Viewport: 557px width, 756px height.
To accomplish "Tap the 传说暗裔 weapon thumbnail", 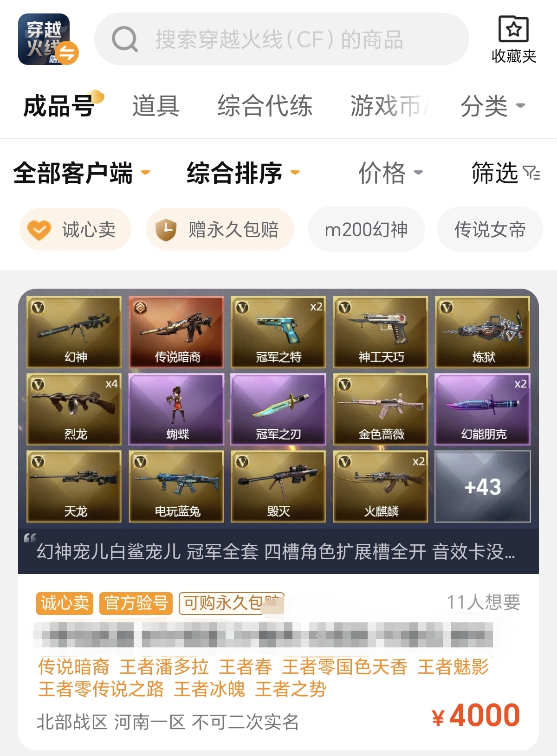I will (176, 332).
